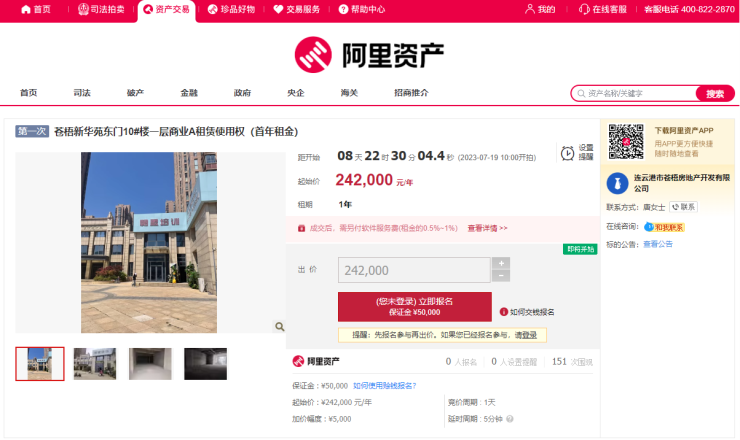
Task: Click the 加价幅度 ¥5,000 text
Action: pyautogui.click(x=321, y=419)
